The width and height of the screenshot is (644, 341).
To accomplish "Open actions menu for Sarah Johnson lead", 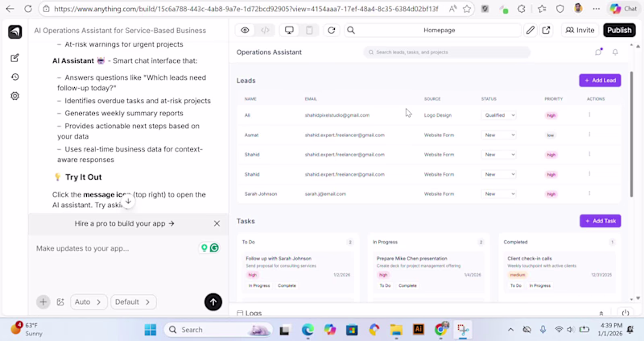I will [589, 193].
